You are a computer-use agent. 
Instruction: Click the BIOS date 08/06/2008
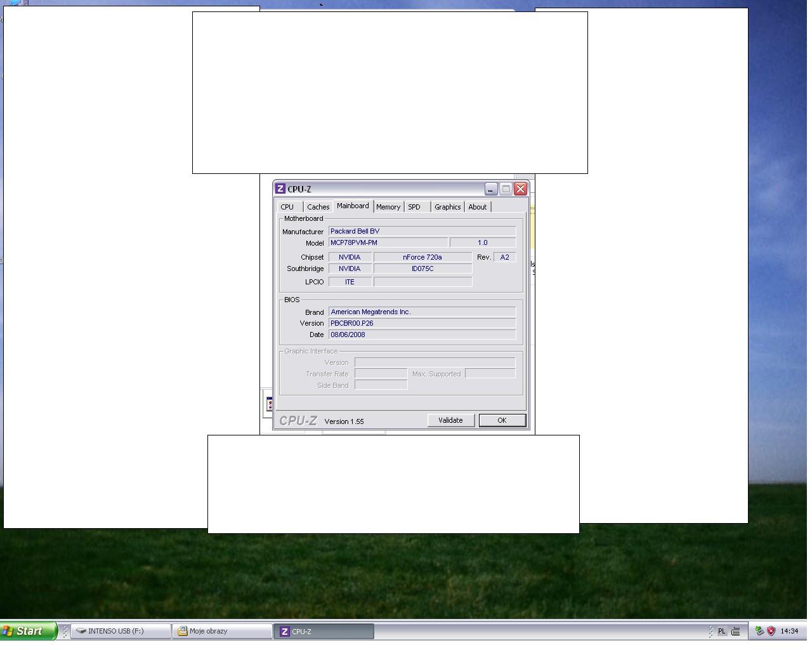pyautogui.click(x=422, y=335)
